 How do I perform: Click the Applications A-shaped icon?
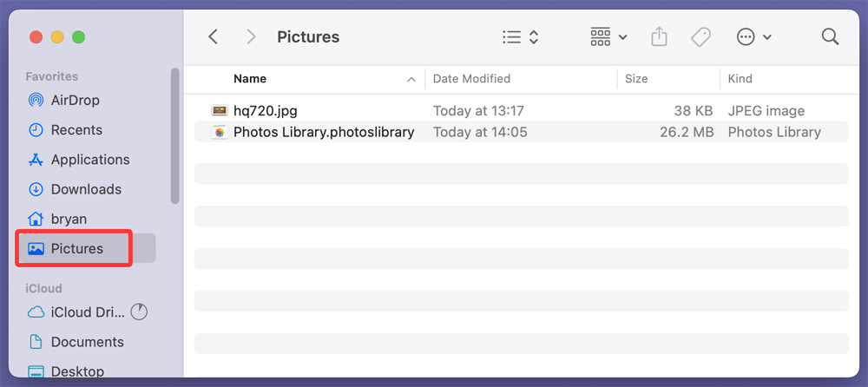coord(36,160)
